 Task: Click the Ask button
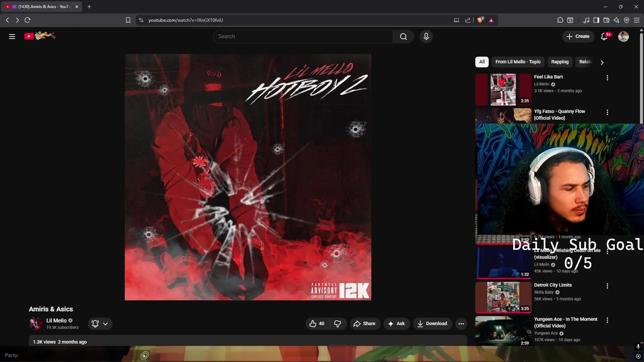[396, 324]
